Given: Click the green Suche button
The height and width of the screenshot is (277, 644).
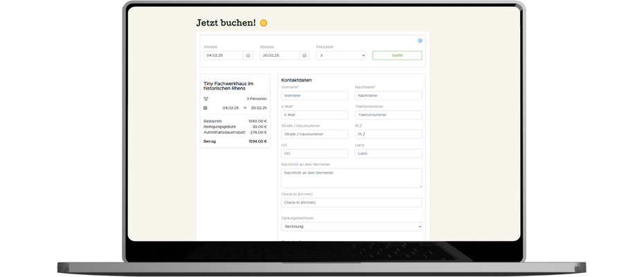Looking at the screenshot, I should point(397,55).
